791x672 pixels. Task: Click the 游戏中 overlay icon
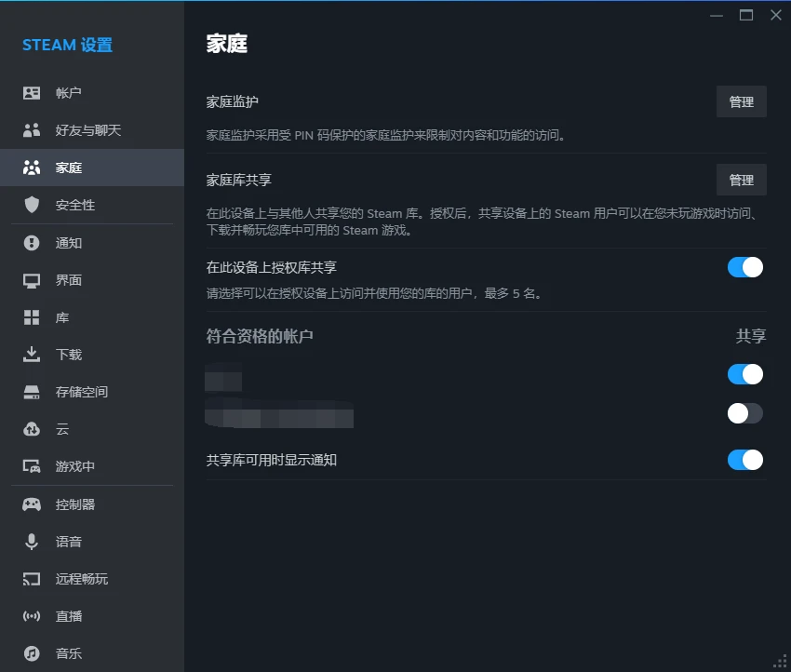pyautogui.click(x=32, y=466)
